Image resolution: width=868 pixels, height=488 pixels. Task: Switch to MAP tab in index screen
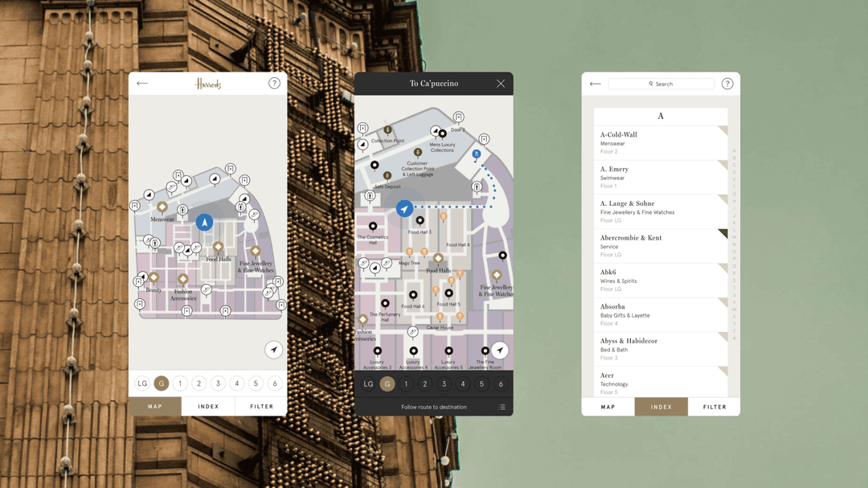coord(608,407)
